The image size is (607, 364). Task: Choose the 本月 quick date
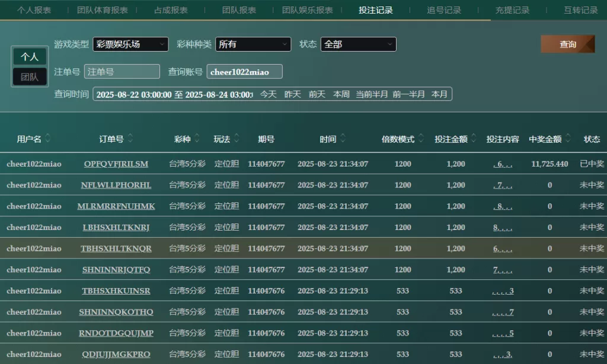tap(439, 94)
